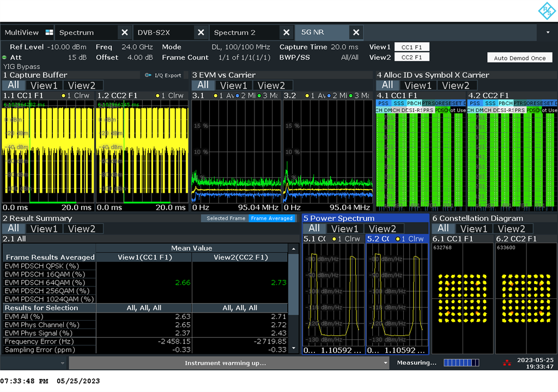Click the 5.1 power spectrum graph
Viewport: 558px width, 392px height.
(333, 295)
